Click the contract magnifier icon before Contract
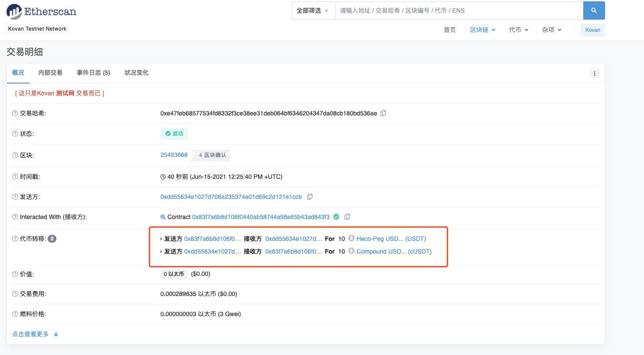644x355 pixels. pos(163,217)
